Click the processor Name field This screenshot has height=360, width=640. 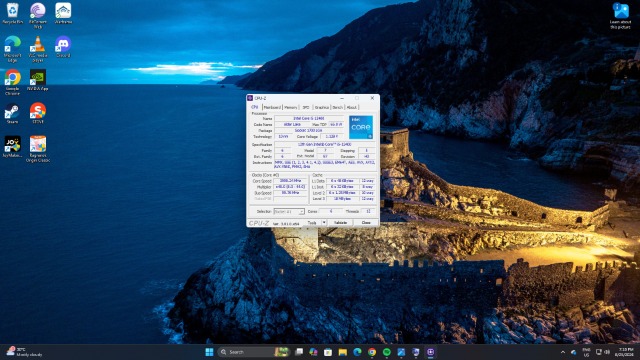point(309,118)
